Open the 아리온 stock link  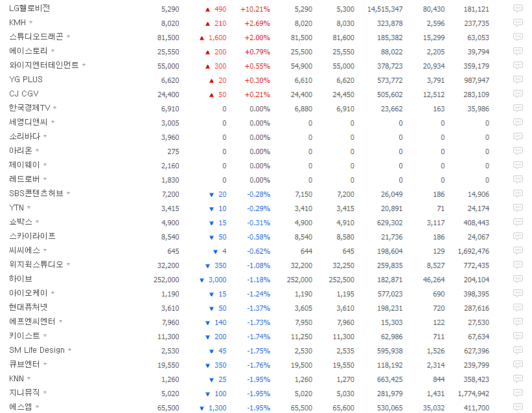20,151
